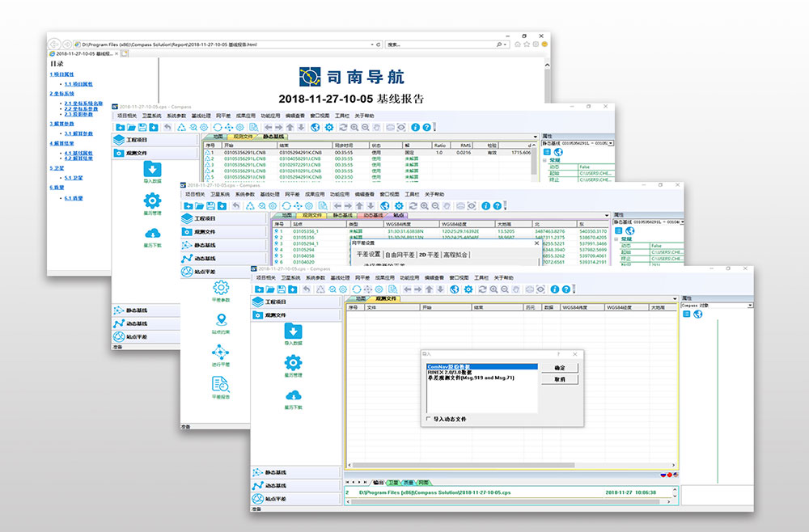Viewport: 809px width, 532px height.
Task: Open the tab list arrow beside the front window's 观测文件 tab
Action: (x=675, y=299)
